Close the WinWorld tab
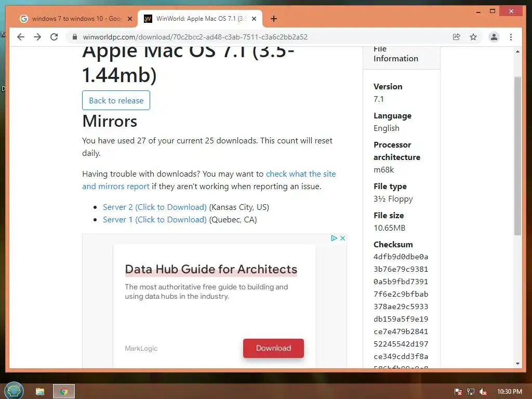532x399 pixels. click(254, 19)
